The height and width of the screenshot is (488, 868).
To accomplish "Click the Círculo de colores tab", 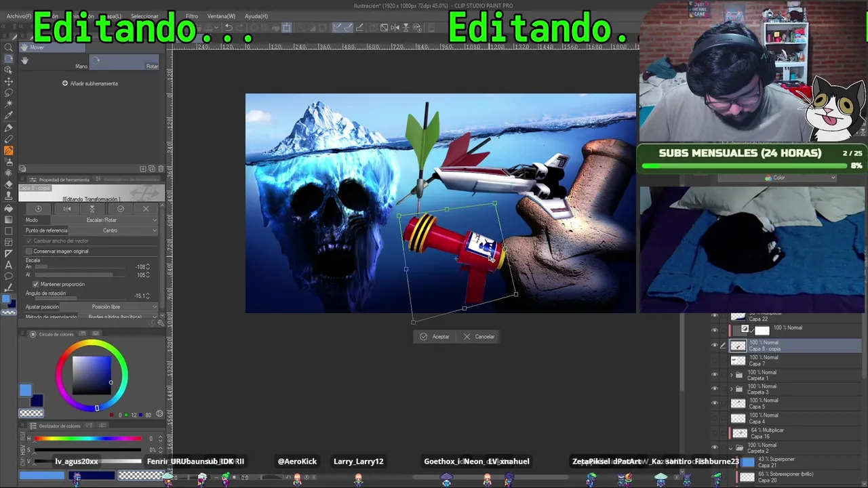I will (52, 334).
